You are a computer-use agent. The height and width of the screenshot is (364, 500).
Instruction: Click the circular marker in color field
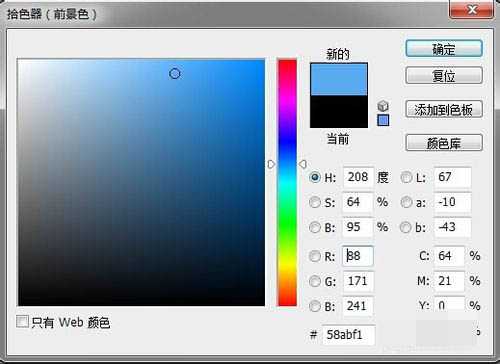click(x=175, y=73)
